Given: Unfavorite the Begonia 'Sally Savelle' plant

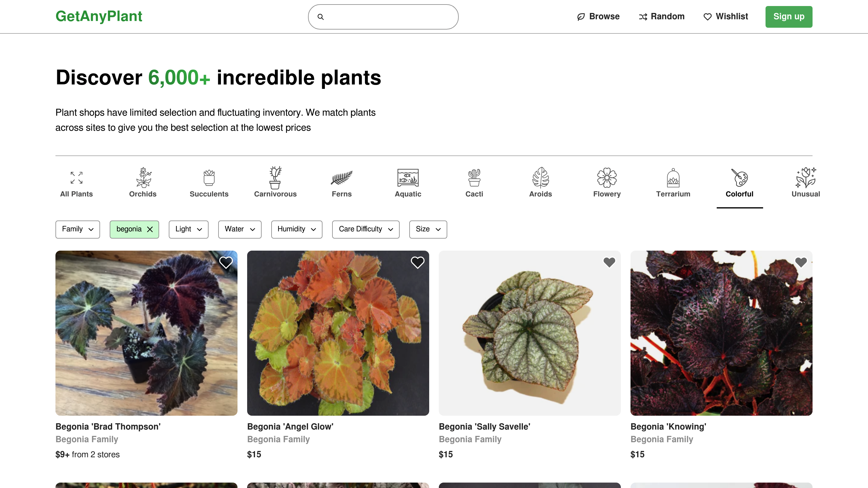Looking at the screenshot, I should (609, 262).
